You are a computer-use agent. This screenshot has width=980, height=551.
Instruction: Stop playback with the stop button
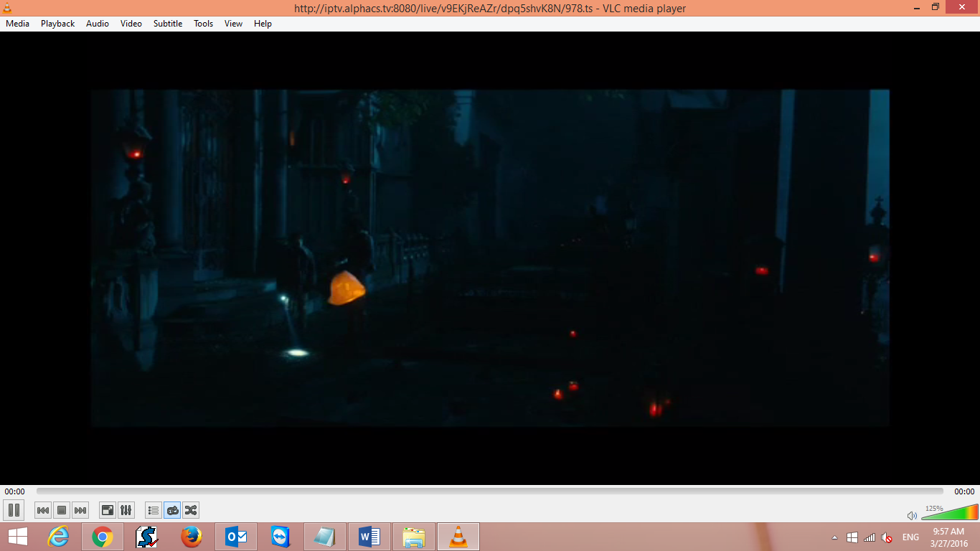(x=62, y=510)
